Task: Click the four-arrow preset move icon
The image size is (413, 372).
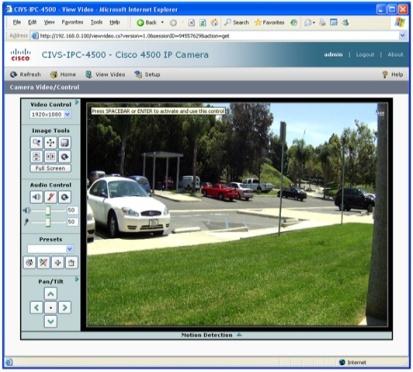Action: (57, 262)
